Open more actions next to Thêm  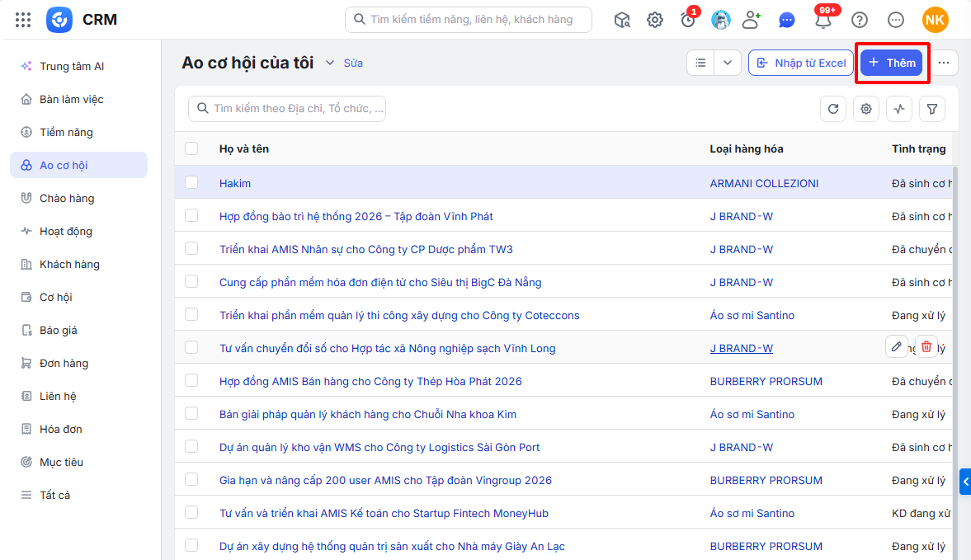[943, 63]
